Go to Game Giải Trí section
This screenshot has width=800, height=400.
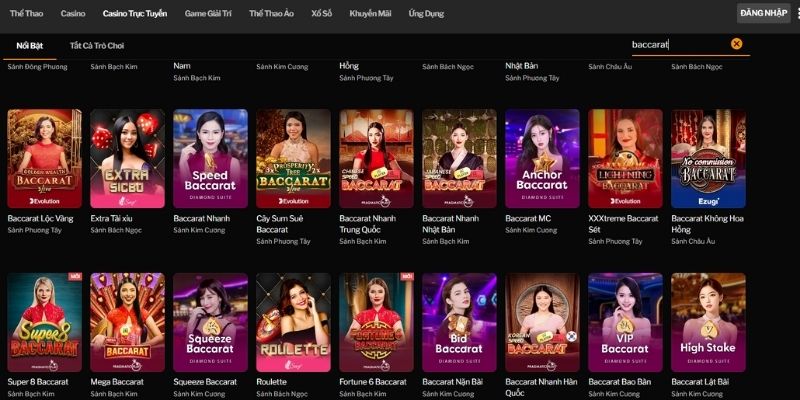coord(208,14)
